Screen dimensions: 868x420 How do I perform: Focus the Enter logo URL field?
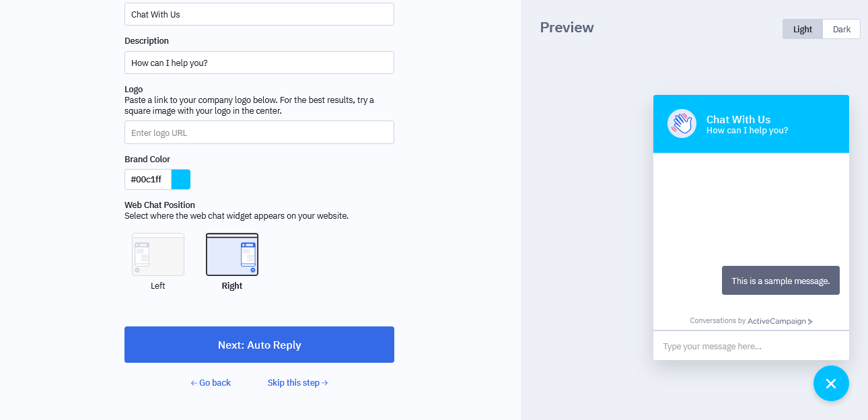(259, 133)
